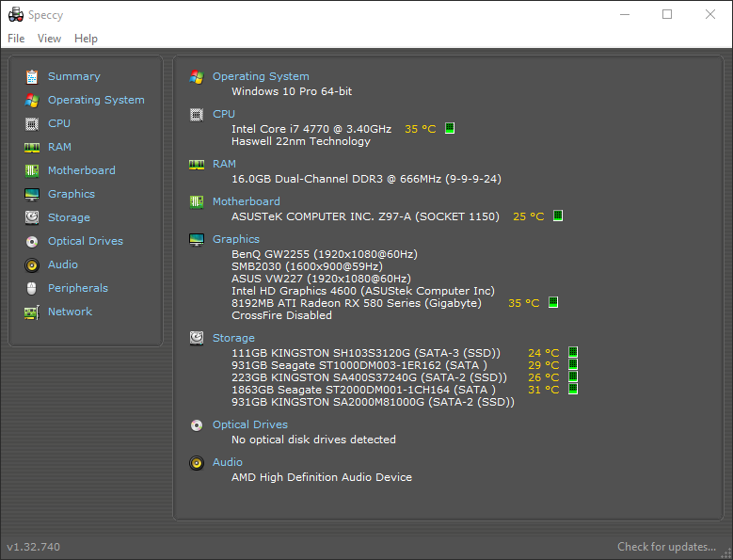Click temperature indicator for Seagate ST2000DM001 drive
This screenshot has width=733, height=560.
tap(573, 389)
